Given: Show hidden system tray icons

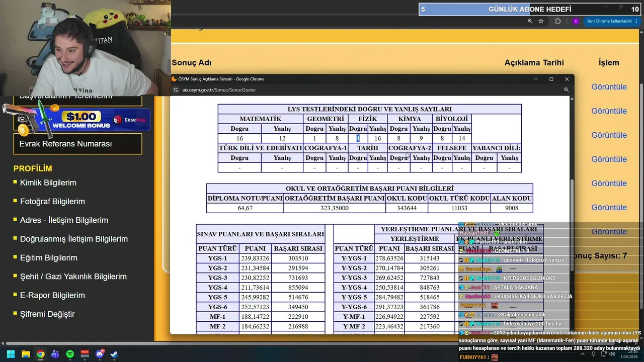Looking at the screenshot, I should [583, 354].
